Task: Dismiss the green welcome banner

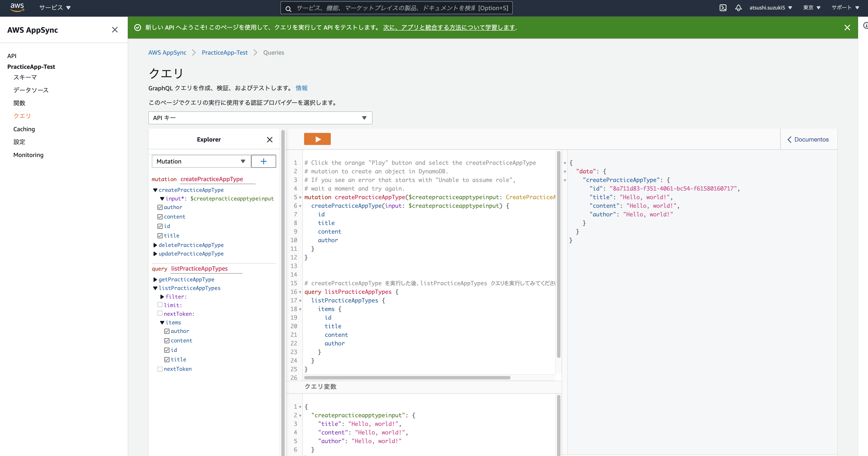Action: (x=847, y=28)
